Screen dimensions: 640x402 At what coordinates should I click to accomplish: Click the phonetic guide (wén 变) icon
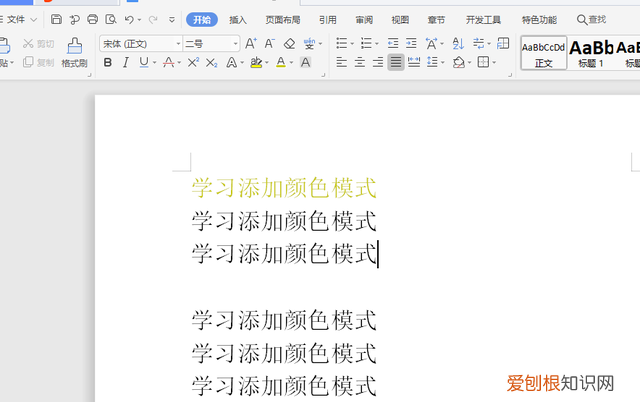coord(309,43)
